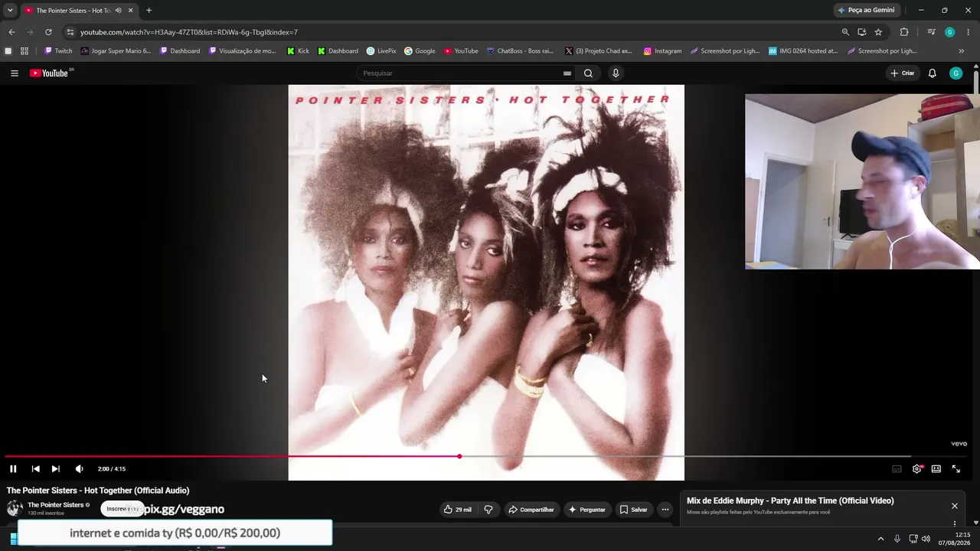Share the video with Compartilhar
Screen dimensions: 980x551
(x=531, y=510)
